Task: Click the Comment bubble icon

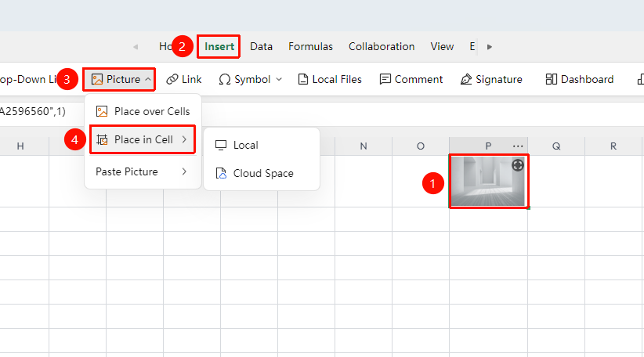Action: click(385, 79)
